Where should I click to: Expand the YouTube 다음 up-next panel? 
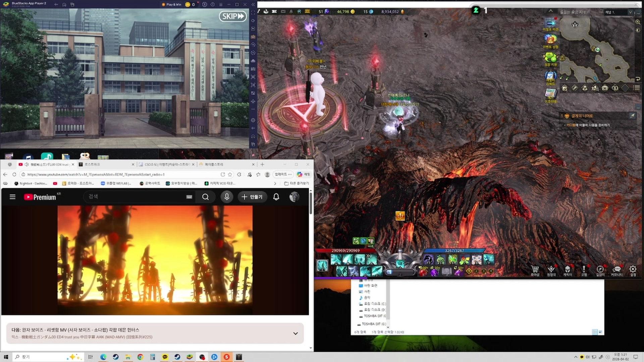click(x=295, y=333)
